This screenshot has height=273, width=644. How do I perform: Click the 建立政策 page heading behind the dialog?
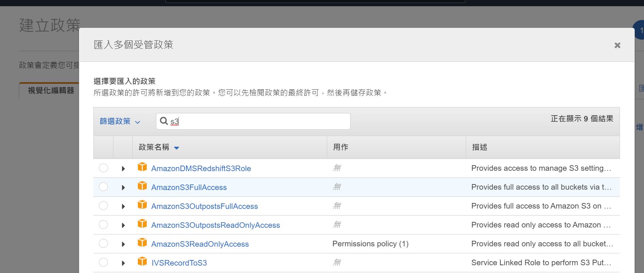pos(50,25)
